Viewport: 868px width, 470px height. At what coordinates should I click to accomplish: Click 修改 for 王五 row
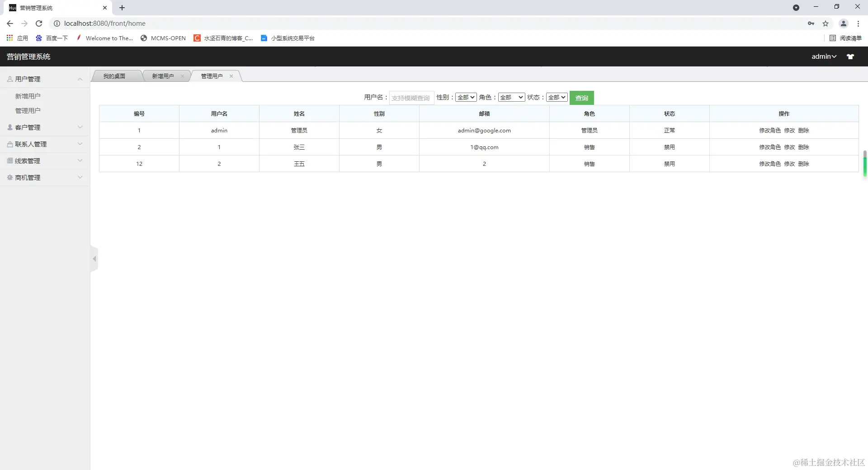coord(789,164)
